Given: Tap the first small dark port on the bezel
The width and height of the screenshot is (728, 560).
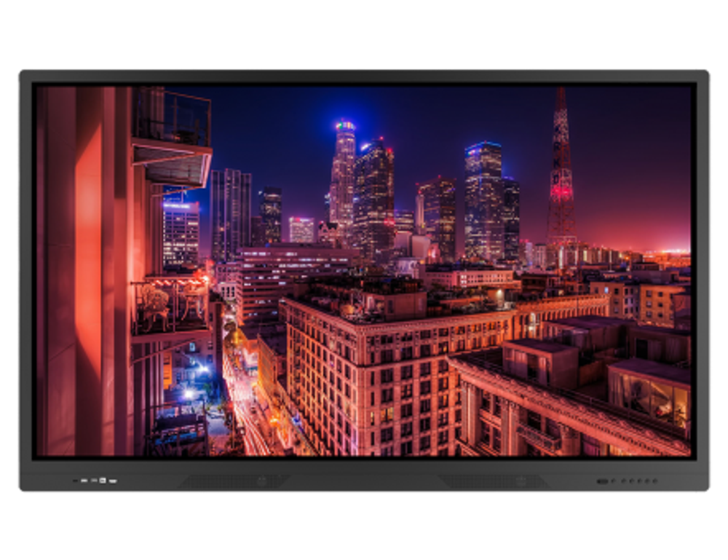Looking at the screenshot, I should coord(75,481).
